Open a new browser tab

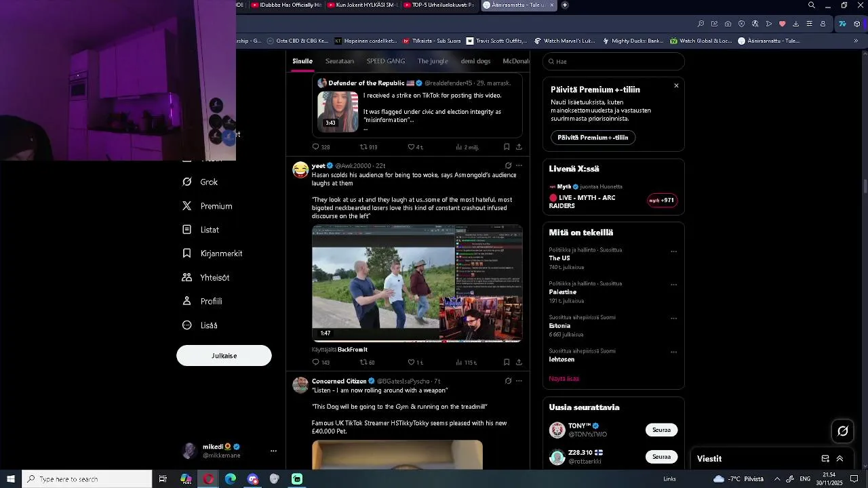pos(565,5)
